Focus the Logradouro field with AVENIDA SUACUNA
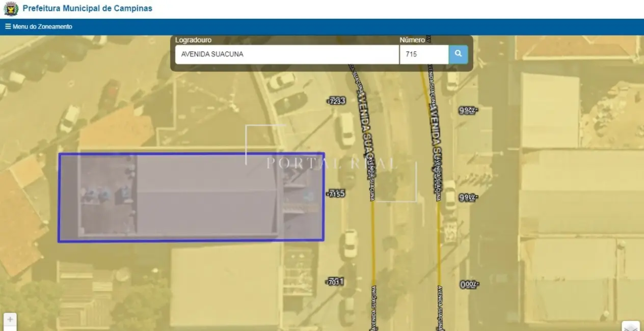 pos(286,54)
